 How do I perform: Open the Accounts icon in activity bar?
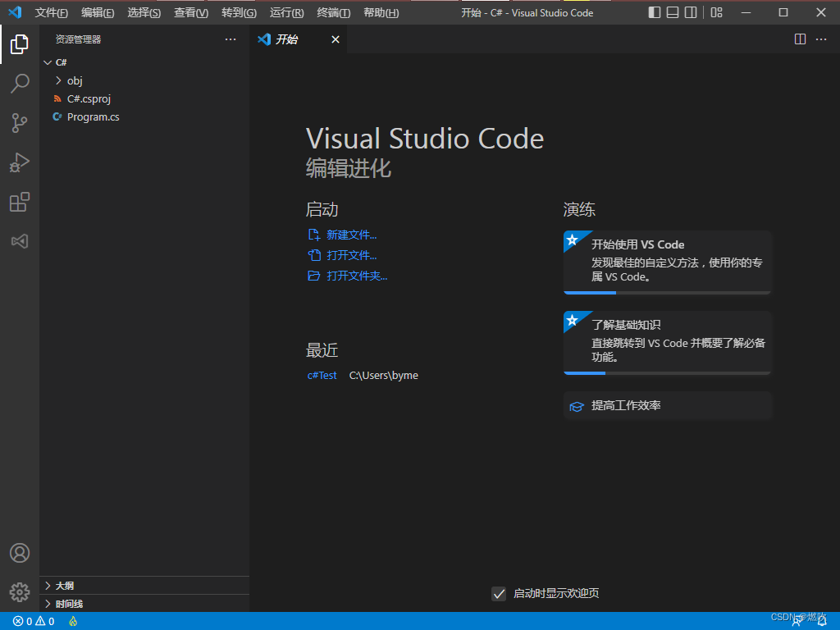pyautogui.click(x=20, y=553)
